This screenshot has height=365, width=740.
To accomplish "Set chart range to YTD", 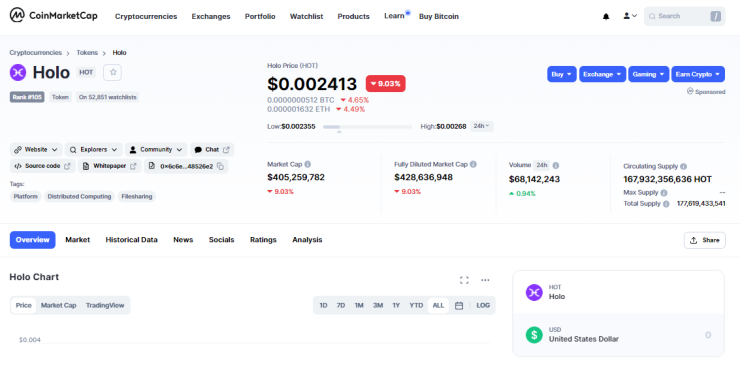I will (x=416, y=306).
